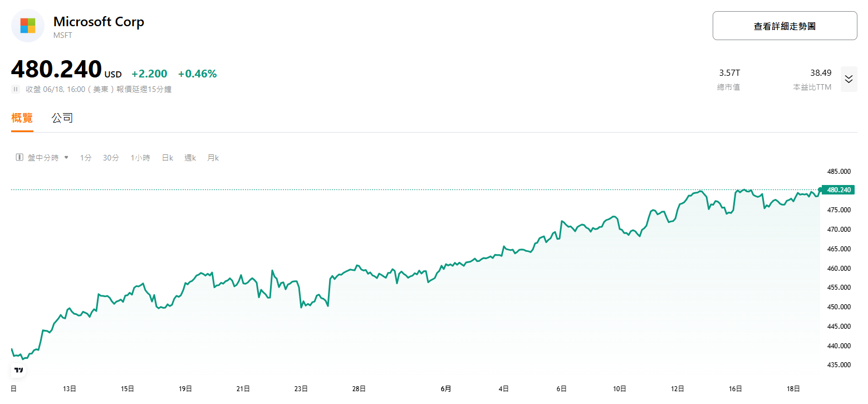Screen dimensions: 868x404
Task: Expand details with the double-chevron icon
Action: coord(849,79)
